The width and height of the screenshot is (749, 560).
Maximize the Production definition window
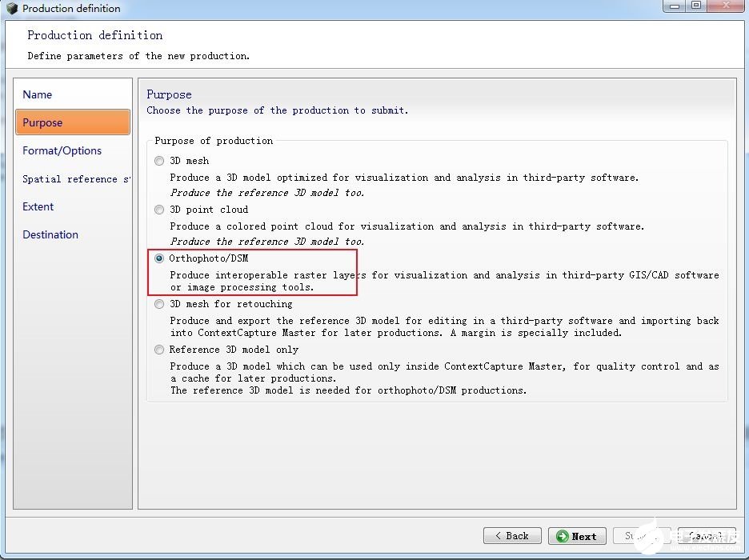[696, 6]
